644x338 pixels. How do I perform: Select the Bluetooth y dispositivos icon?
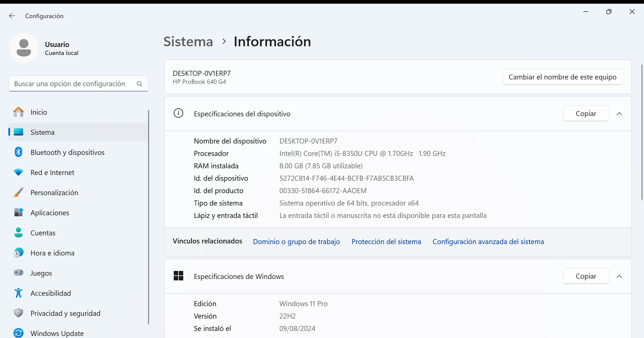[18, 152]
